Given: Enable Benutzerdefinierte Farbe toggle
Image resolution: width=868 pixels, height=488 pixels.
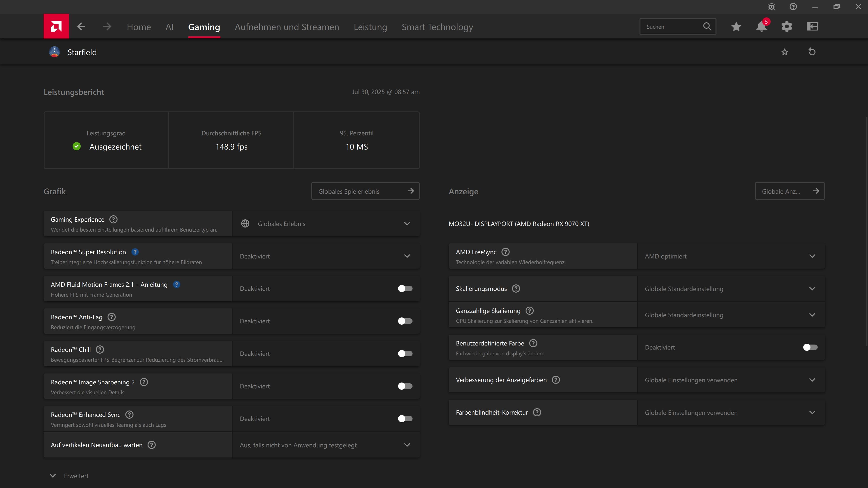Looking at the screenshot, I should click(810, 347).
